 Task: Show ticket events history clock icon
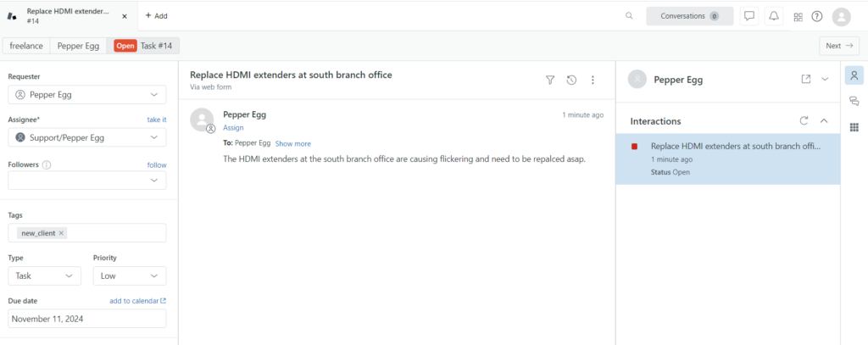[571, 80]
